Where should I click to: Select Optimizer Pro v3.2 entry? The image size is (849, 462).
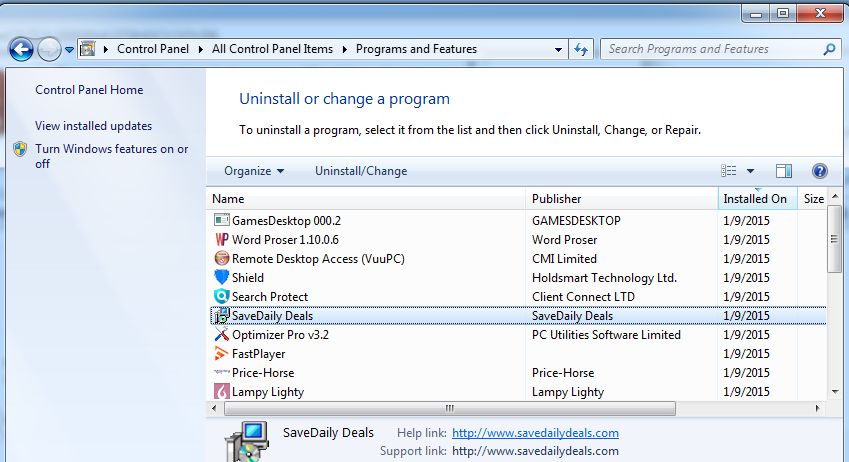click(280, 335)
